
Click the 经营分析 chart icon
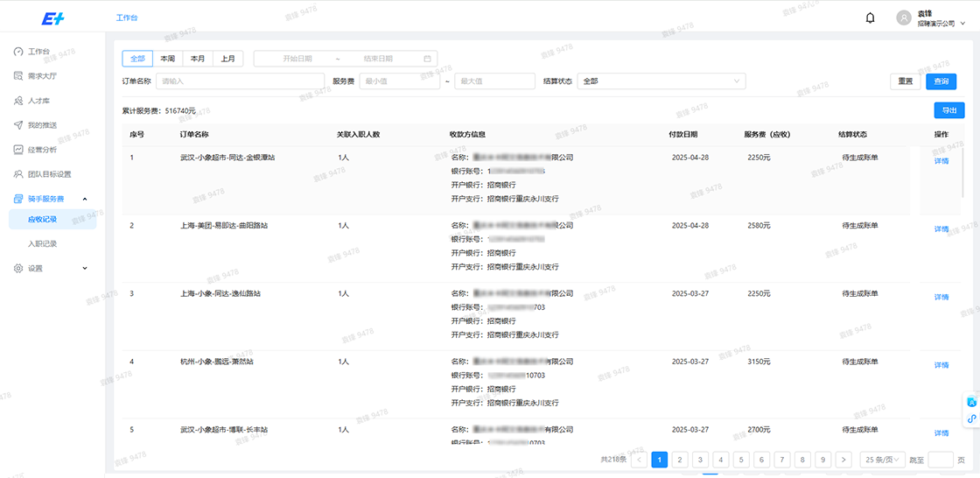[x=18, y=150]
